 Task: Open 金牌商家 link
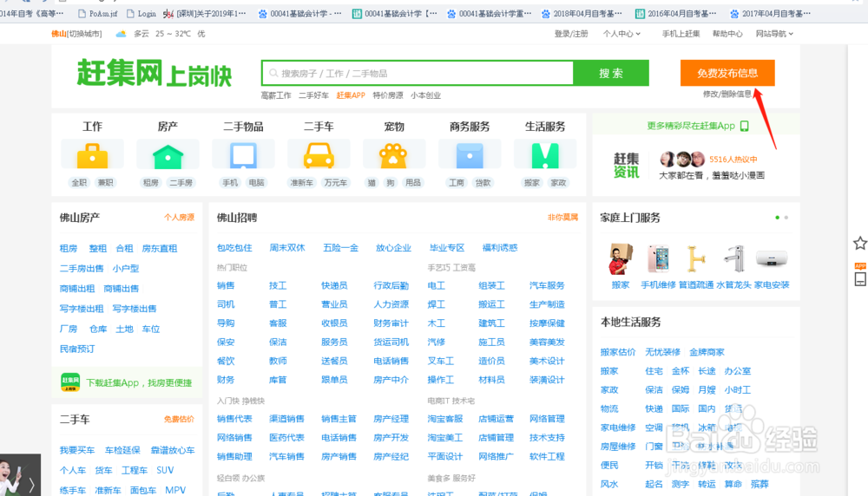point(707,352)
